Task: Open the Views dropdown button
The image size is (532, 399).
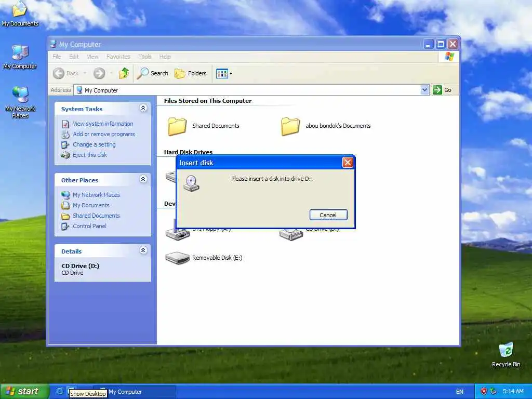Action: point(224,73)
